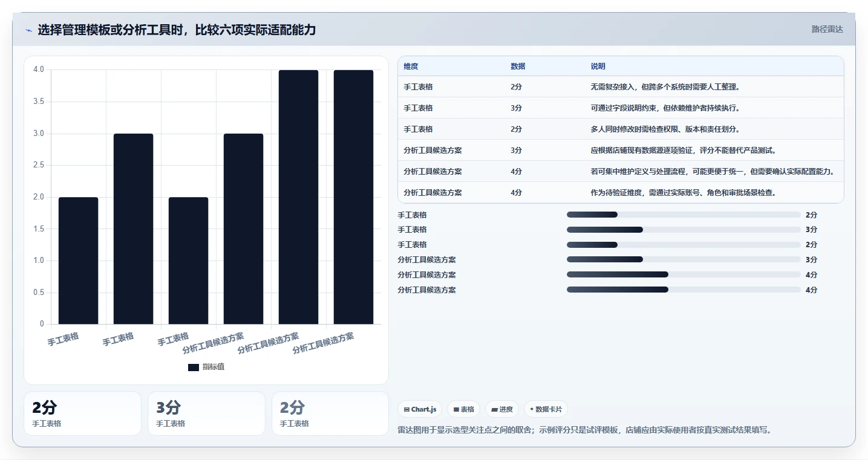Screen dimensions: 868x460
Task: Click the 手工表格 progress bar showing 3分
Action: 684,230
